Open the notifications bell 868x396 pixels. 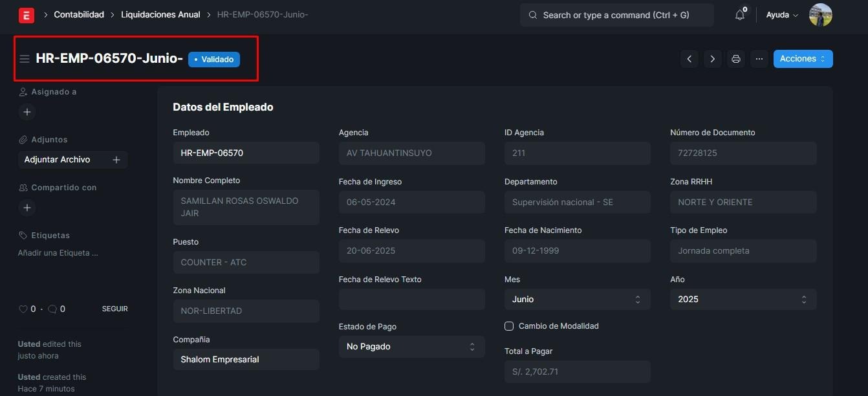(x=740, y=15)
